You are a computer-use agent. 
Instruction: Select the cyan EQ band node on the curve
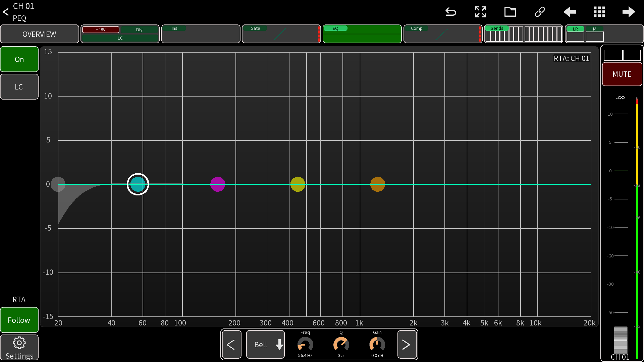[138, 184]
